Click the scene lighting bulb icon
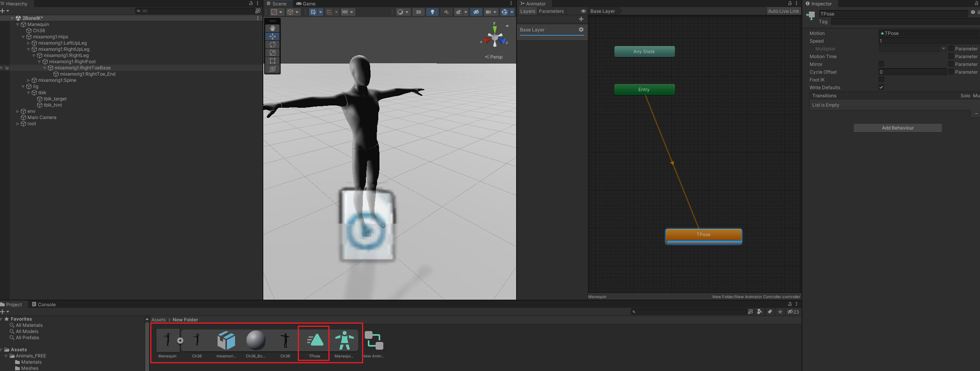980x371 pixels. [433, 12]
